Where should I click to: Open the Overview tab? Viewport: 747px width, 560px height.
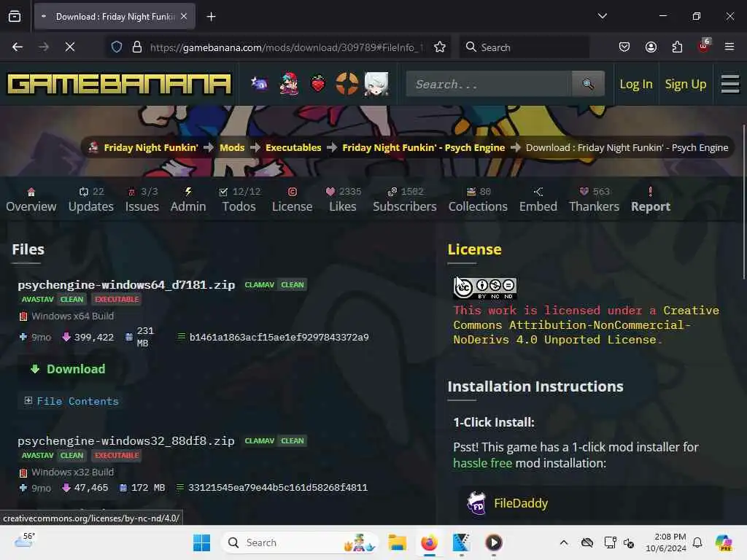pos(31,200)
